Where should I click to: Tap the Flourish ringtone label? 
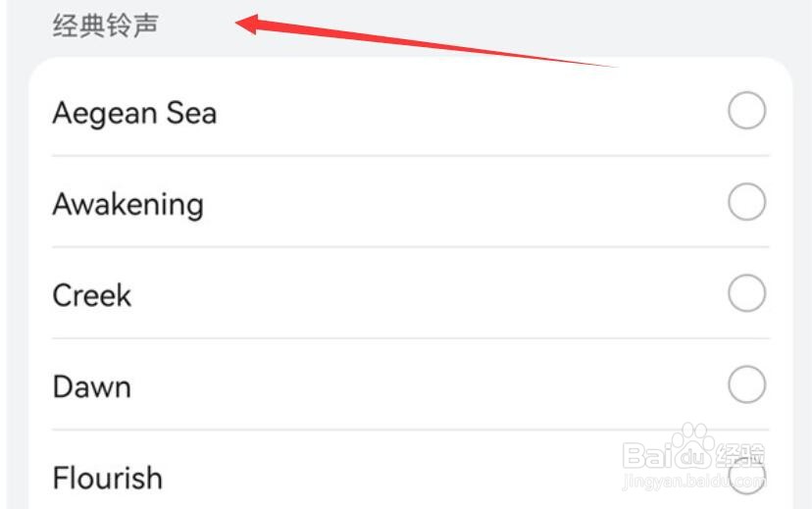click(107, 478)
